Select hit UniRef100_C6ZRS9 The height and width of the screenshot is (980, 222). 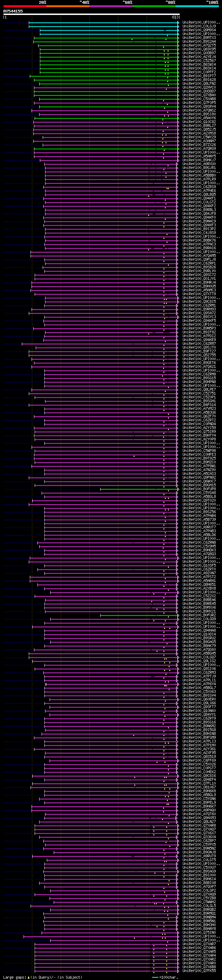point(199,187)
